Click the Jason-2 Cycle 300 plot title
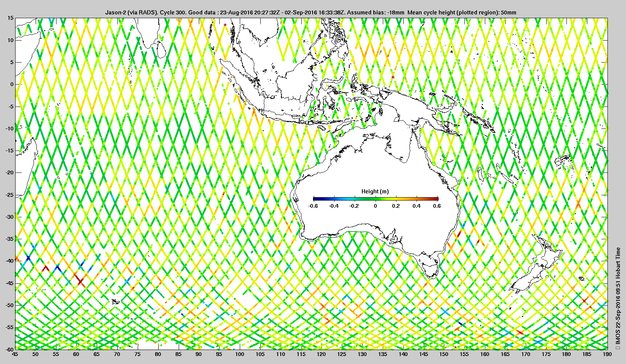This screenshot has width=626, height=364. tap(311, 13)
